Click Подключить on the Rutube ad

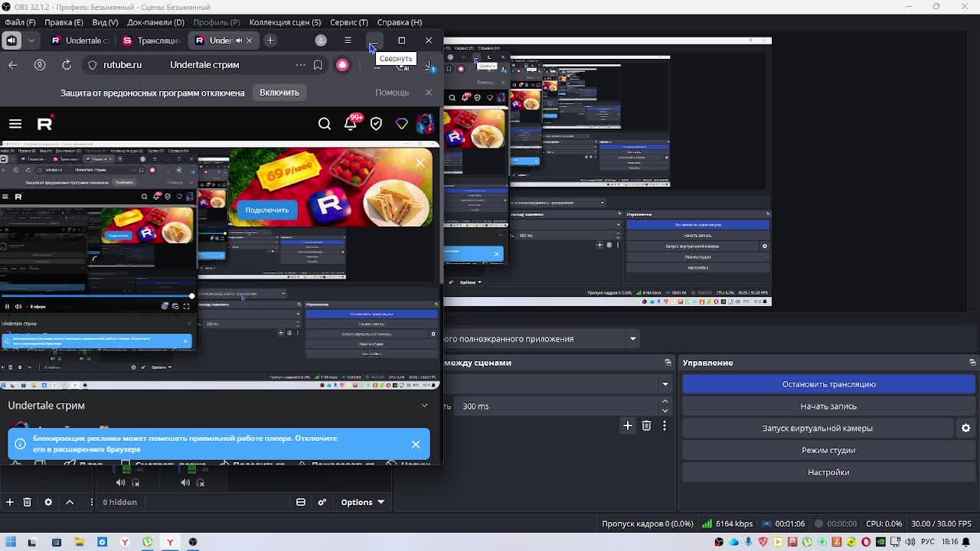coord(267,210)
